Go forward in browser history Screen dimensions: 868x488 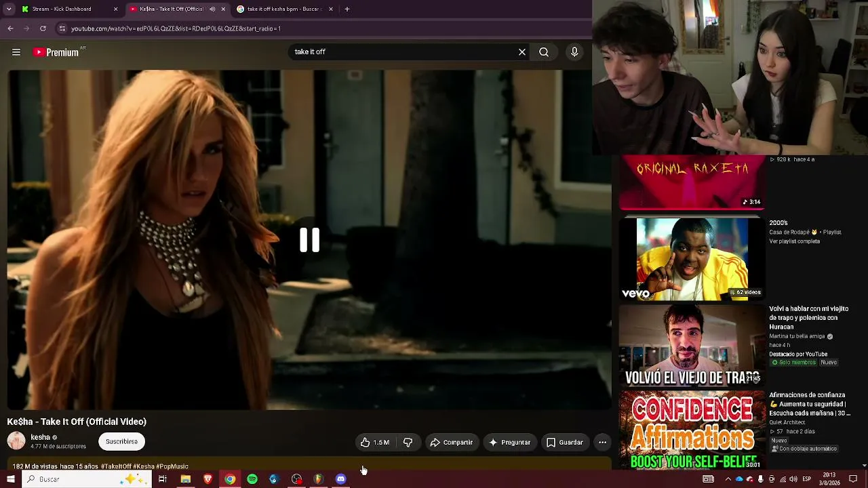coord(26,28)
